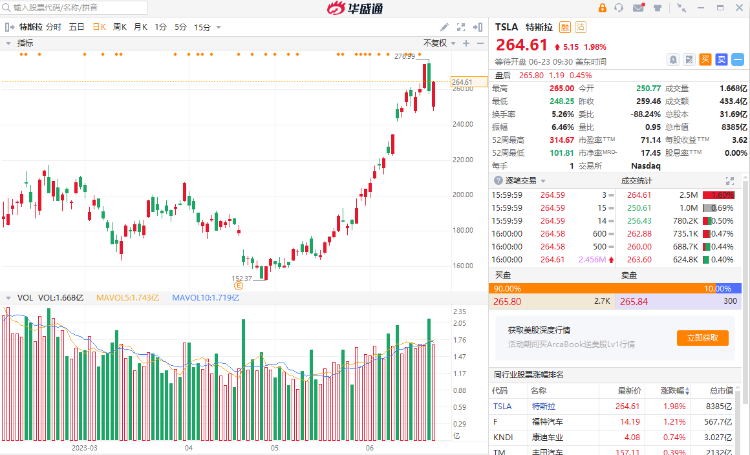Switch to 15分 chart period
750x455 pixels.
pos(202,27)
